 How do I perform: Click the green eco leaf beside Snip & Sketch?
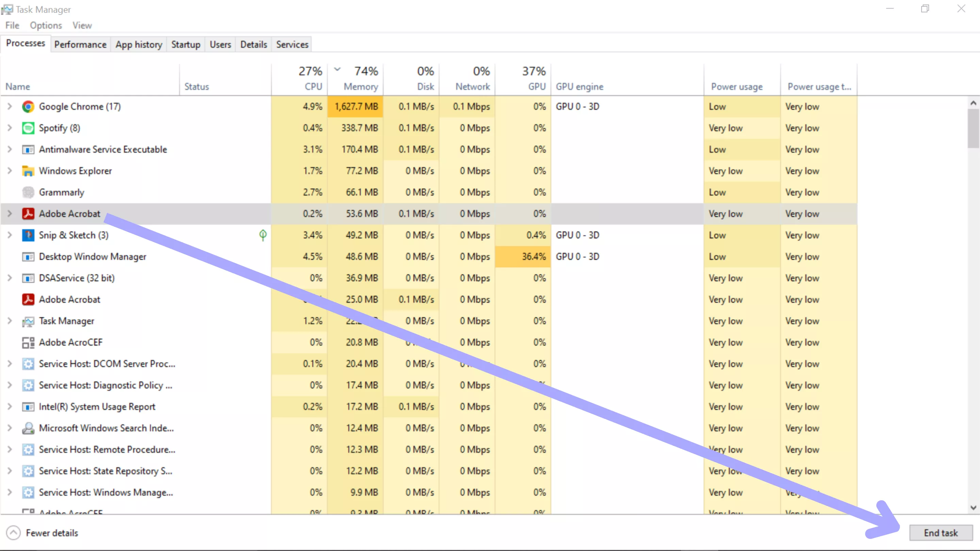(x=262, y=235)
